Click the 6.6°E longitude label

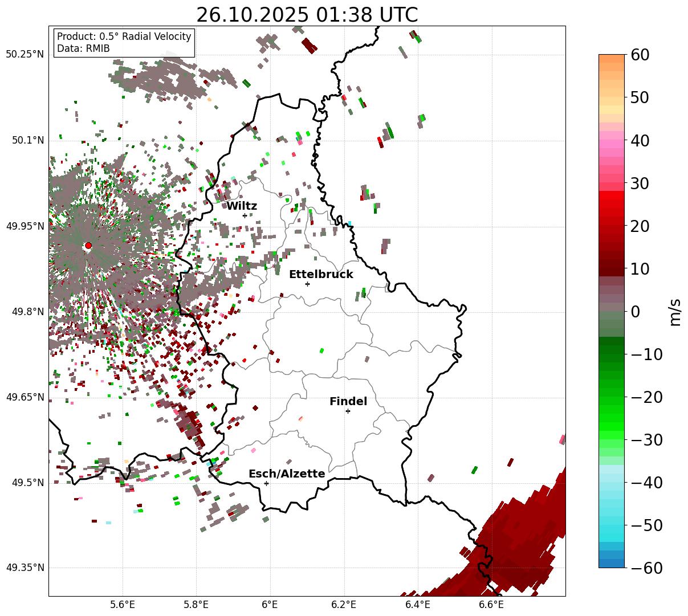click(491, 605)
